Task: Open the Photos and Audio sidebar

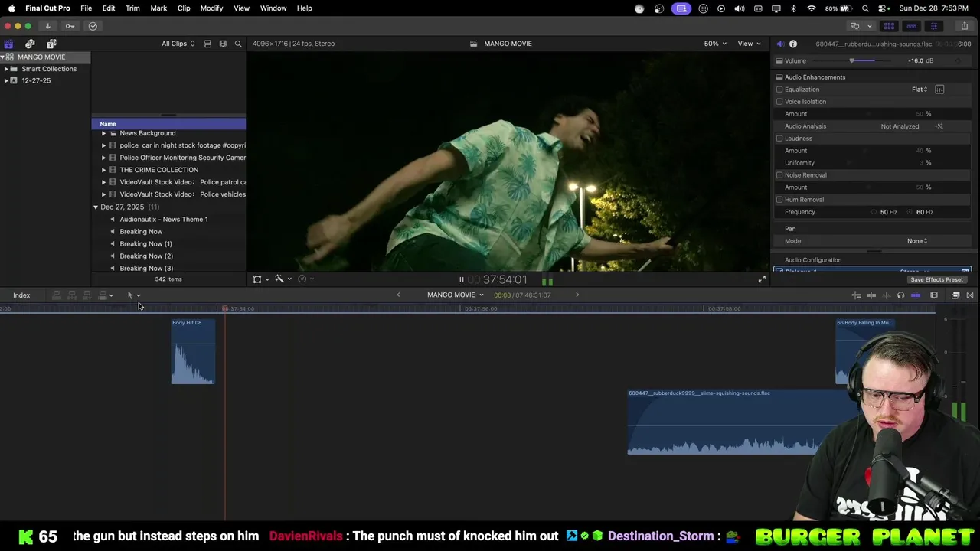Action: (30, 44)
